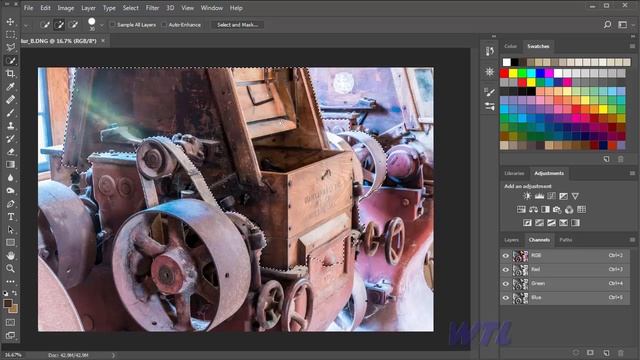Toggle Quick Mask mode
This screenshot has width=640, height=360.
[x=10, y=322]
